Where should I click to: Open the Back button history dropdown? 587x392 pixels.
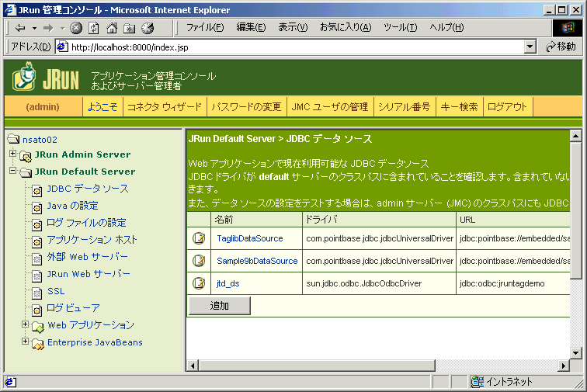pyautogui.click(x=34, y=28)
